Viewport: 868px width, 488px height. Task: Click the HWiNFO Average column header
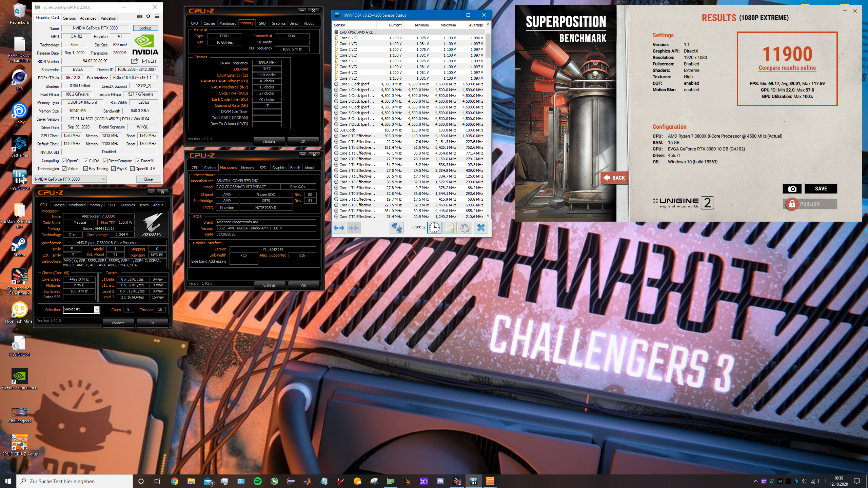click(471, 25)
